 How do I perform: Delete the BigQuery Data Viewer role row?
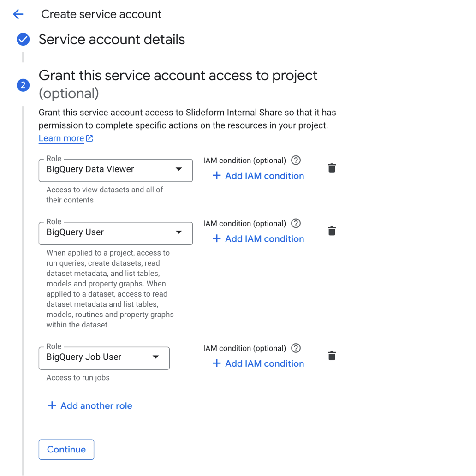[332, 168]
